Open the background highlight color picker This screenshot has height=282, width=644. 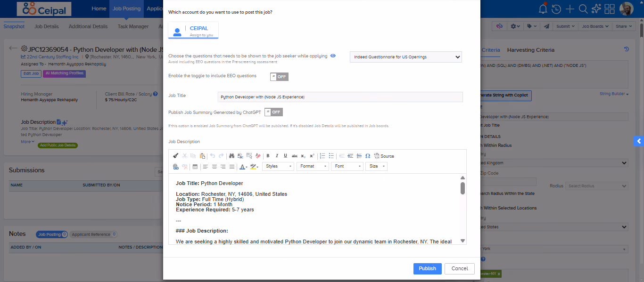point(255,166)
